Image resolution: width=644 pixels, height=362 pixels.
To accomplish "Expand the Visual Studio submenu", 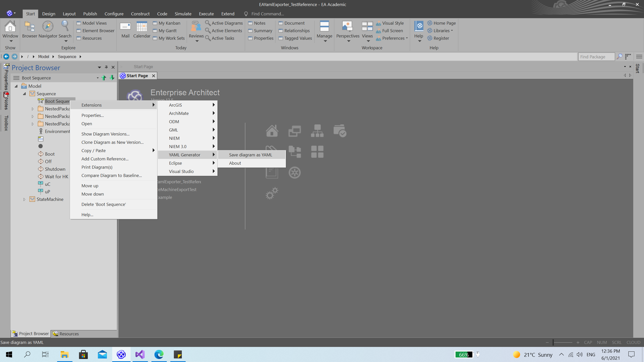I will tap(187, 171).
